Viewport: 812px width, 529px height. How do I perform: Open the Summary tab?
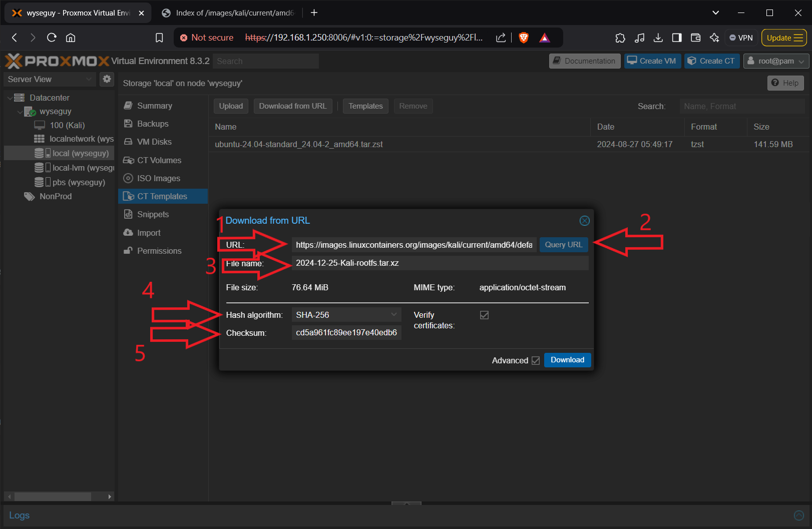(163, 106)
